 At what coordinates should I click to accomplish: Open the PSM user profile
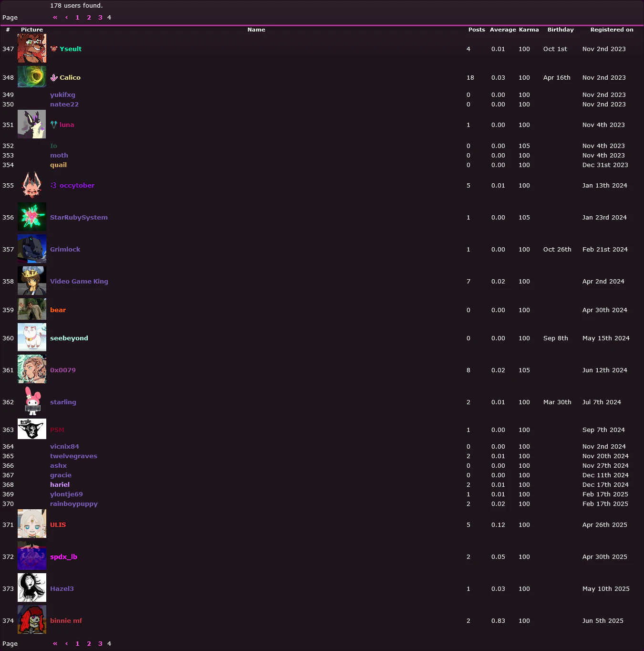pos(57,430)
